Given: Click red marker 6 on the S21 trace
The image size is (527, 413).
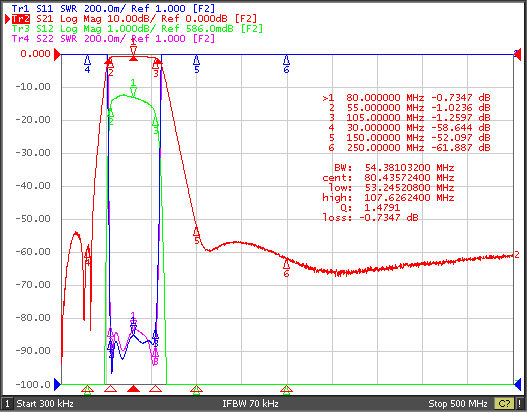Looking at the screenshot, I should (x=286, y=268).
